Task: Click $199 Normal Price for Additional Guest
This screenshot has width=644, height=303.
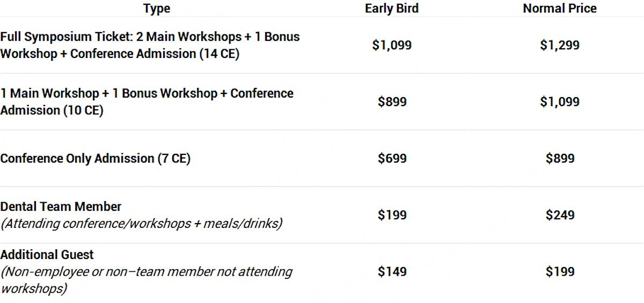Action: pos(560,272)
